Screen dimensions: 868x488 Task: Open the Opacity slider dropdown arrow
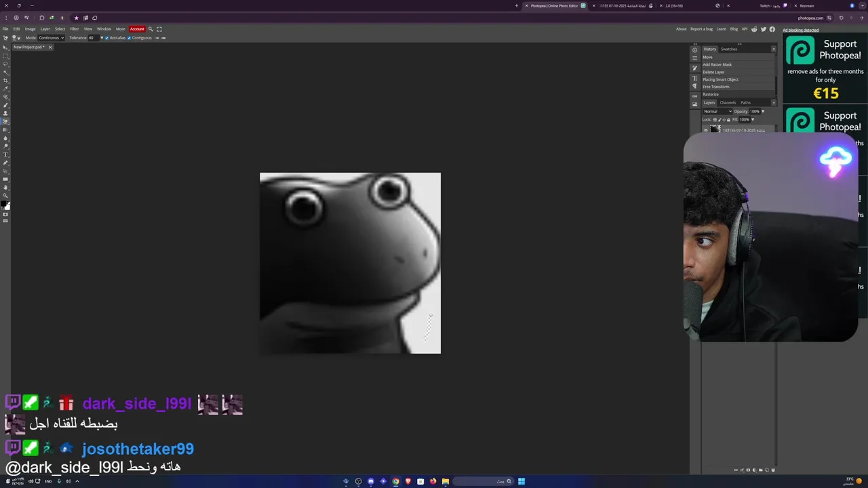[763, 111]
